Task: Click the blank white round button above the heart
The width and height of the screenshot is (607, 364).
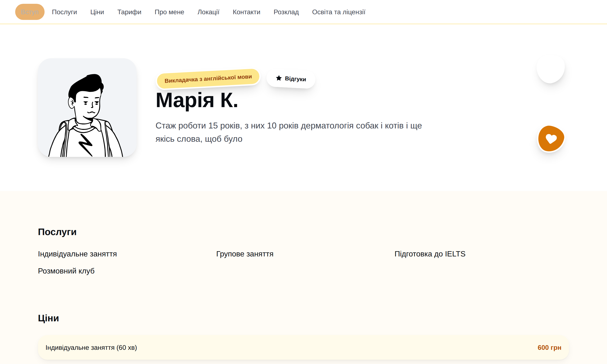Action: pyautogui.click(x=551, y=69)
